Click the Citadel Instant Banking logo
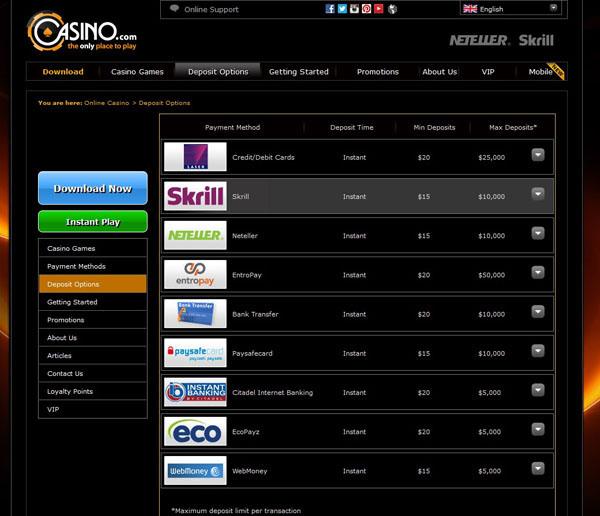Screen dimensions: 600x516 [x=195, y=392]
